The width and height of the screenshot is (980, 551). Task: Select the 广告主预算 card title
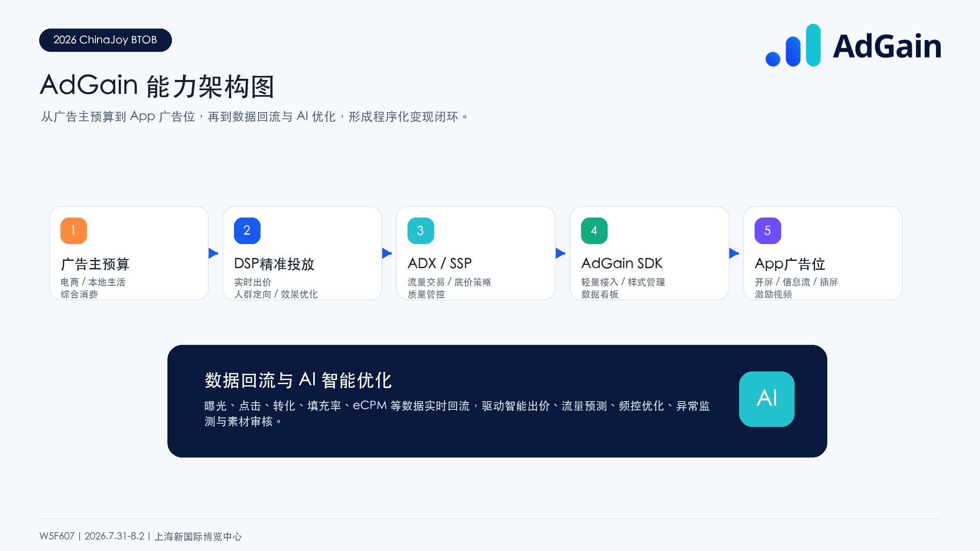[95, 264]
